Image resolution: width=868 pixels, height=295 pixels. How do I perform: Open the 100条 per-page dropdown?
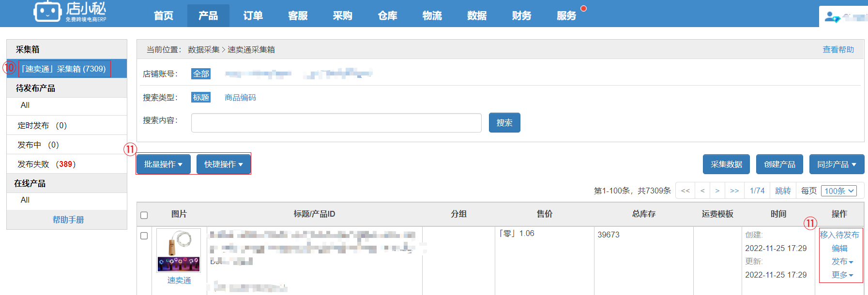839,191
